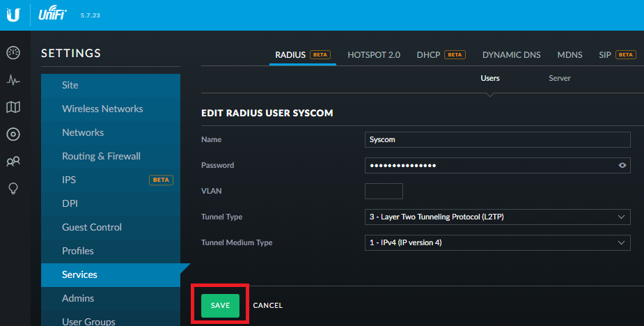
Task: Click the Name field containing Syscom
Action: point(497,139)
